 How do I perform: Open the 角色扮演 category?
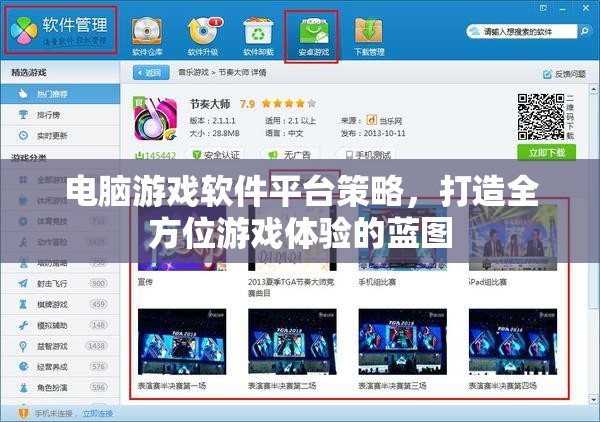click(60, 388)
